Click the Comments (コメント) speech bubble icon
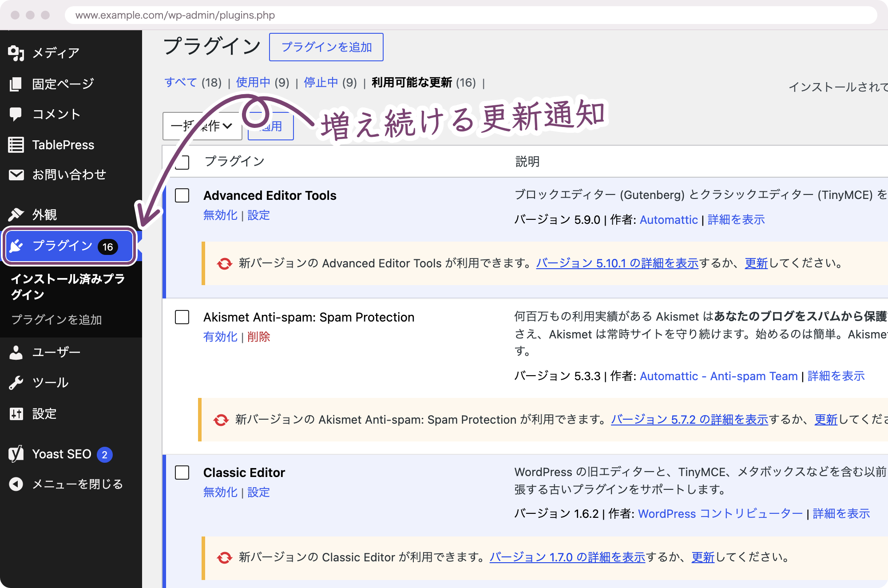The height and width of the screenshot is (588, 888). (16, 115)
